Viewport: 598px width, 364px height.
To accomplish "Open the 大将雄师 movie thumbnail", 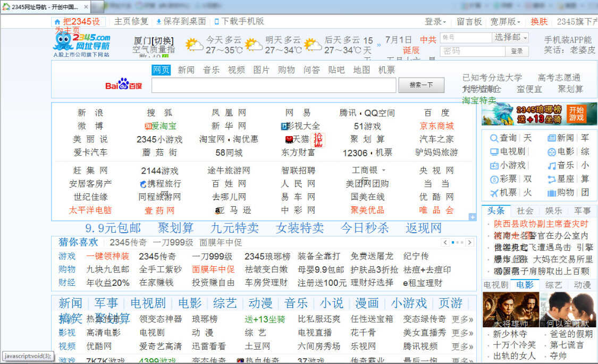I will point(511,309).
